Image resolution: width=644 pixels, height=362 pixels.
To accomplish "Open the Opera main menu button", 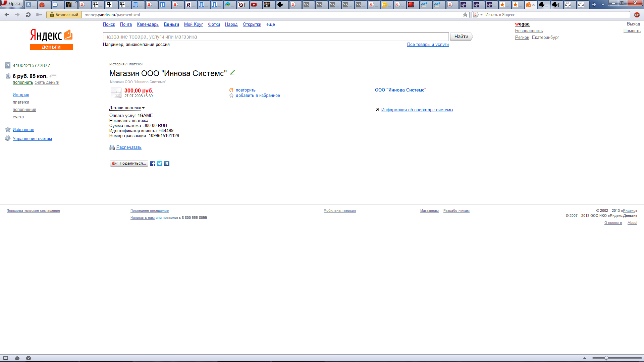I will pos(11,4).
